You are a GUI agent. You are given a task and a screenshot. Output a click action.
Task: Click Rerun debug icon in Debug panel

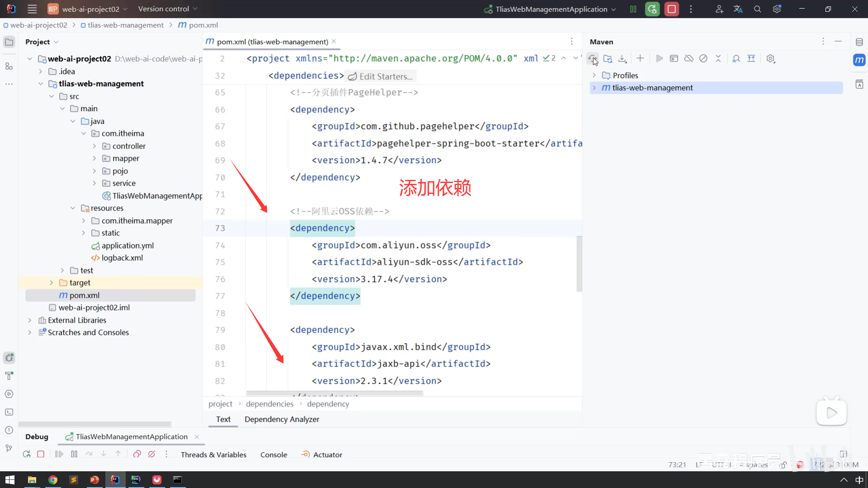pos(27,454)
